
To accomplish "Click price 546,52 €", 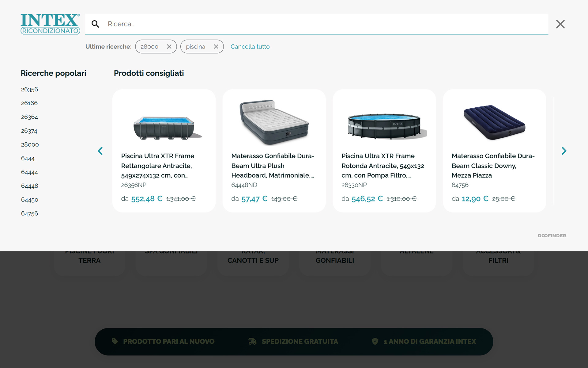I will (367, 199).
